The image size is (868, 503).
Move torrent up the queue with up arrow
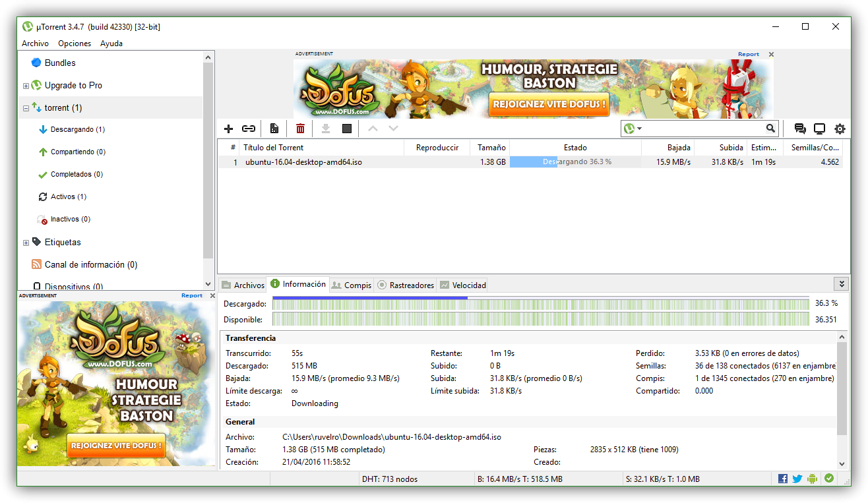(373, 129)
